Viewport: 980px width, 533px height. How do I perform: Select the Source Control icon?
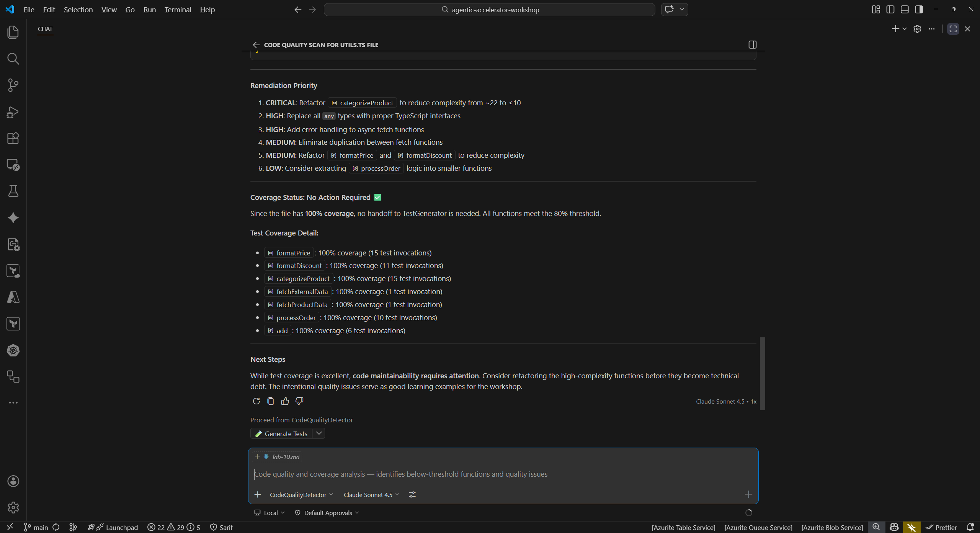(13, 85)
